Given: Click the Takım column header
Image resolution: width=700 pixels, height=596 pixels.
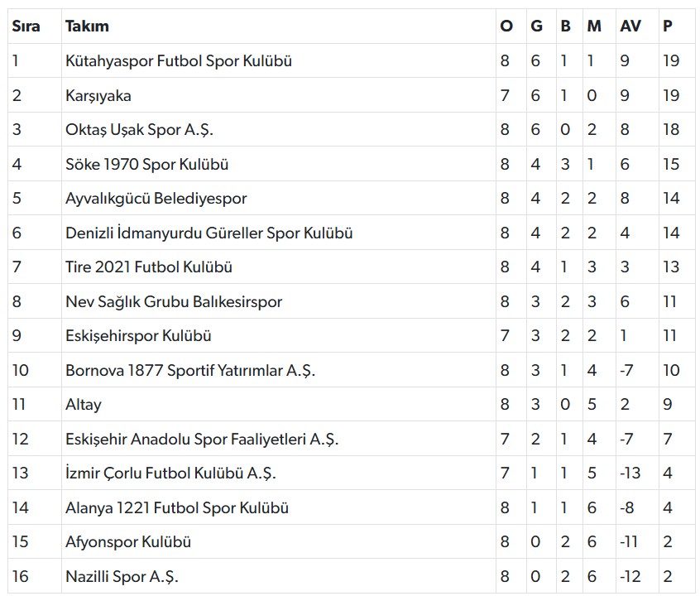Looking at the screenshot, I should (x=87, y=26).
